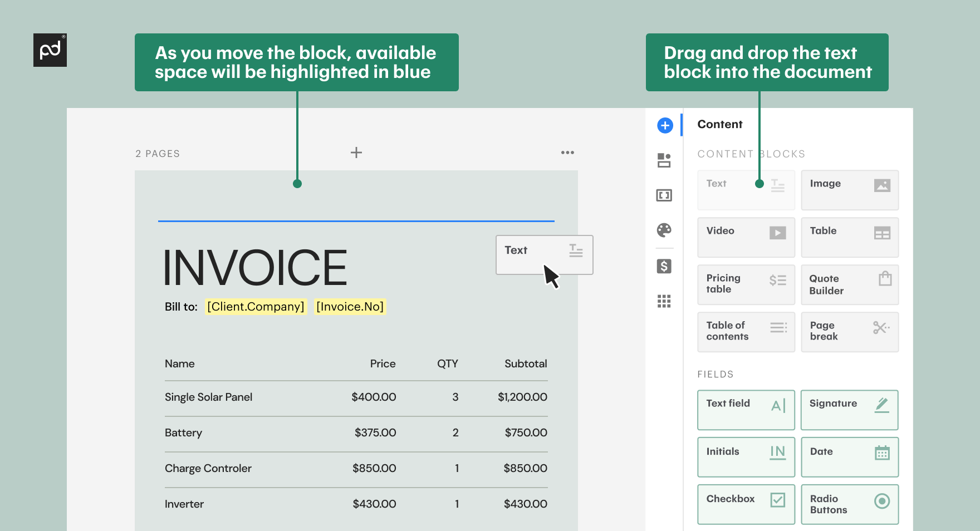Screen dimensions: 980x531
Task: Click the plus button above the invoice
Action: click(356, 152)
